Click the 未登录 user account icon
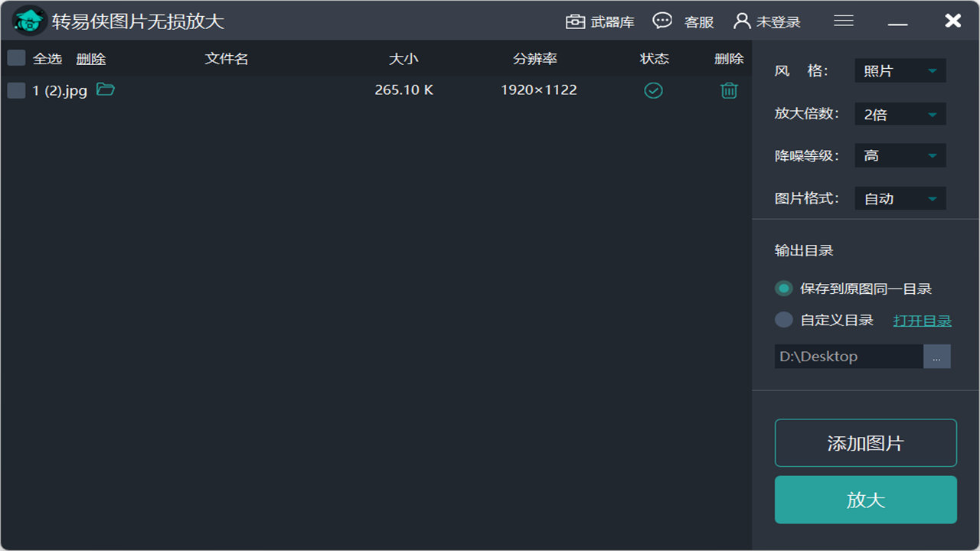The image size is (980, 551). (741, 21)
